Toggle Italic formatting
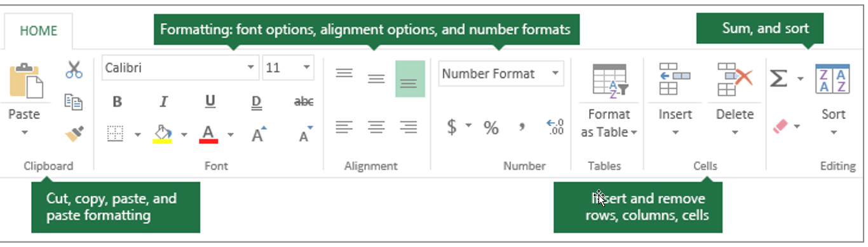Image resolution: width=868 pixels, height=247 pixels. tap(163, 102)
